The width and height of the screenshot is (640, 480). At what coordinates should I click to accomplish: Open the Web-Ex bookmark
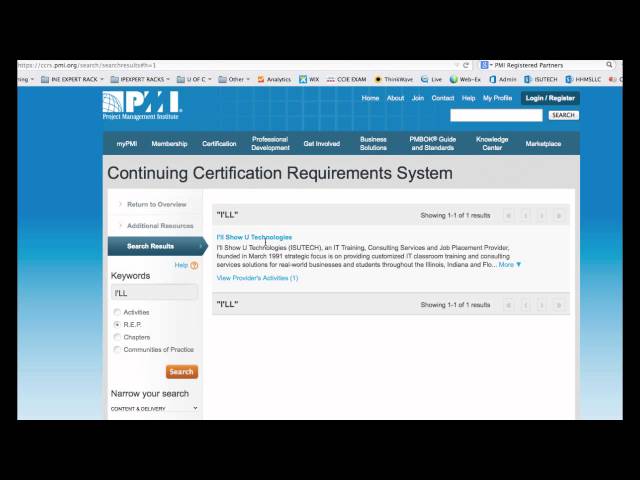pyautogui.click(x=465, y=80)
